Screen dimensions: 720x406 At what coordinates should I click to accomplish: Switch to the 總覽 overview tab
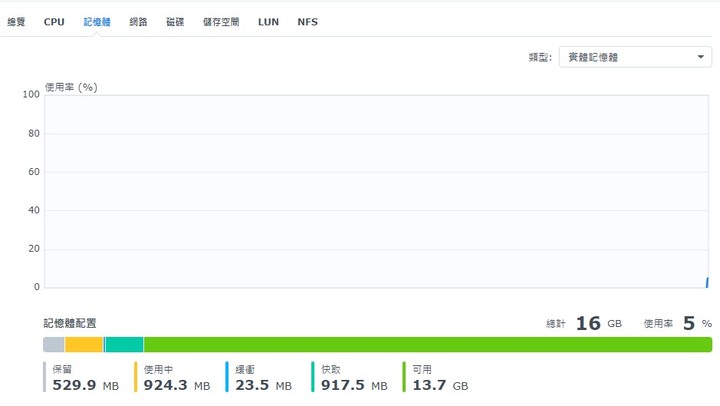tap(16, 22)
